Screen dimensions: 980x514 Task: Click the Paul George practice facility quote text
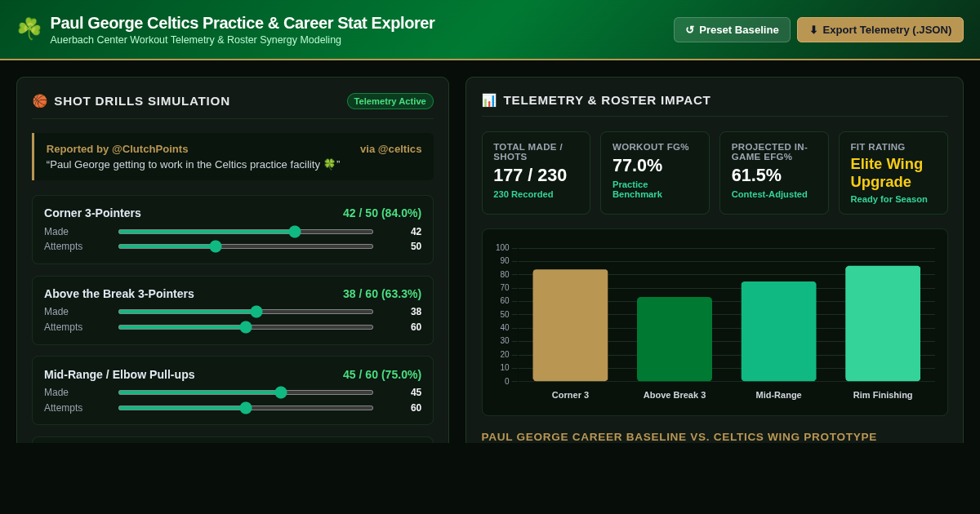[x=194, y=164]
